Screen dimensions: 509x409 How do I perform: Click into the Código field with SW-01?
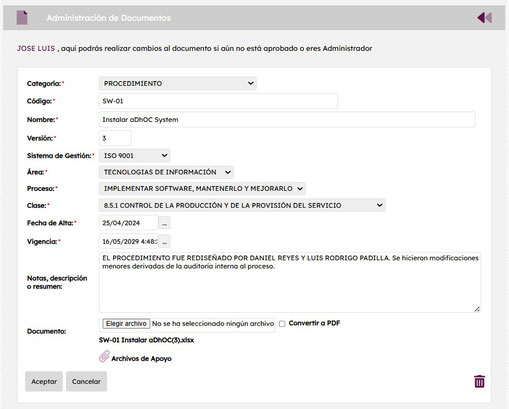pos(218,101)
